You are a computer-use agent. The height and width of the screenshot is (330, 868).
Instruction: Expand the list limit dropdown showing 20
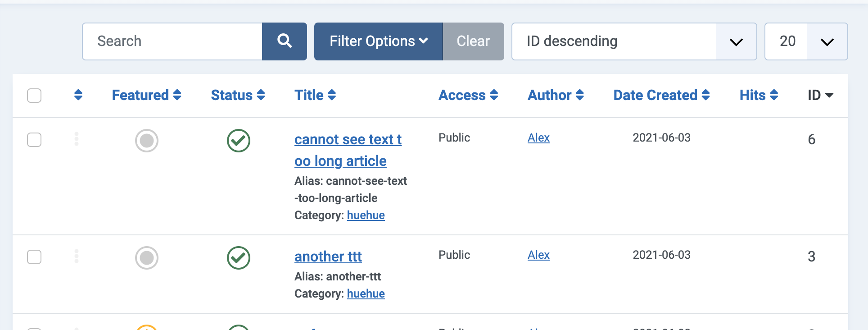(806, 41)
